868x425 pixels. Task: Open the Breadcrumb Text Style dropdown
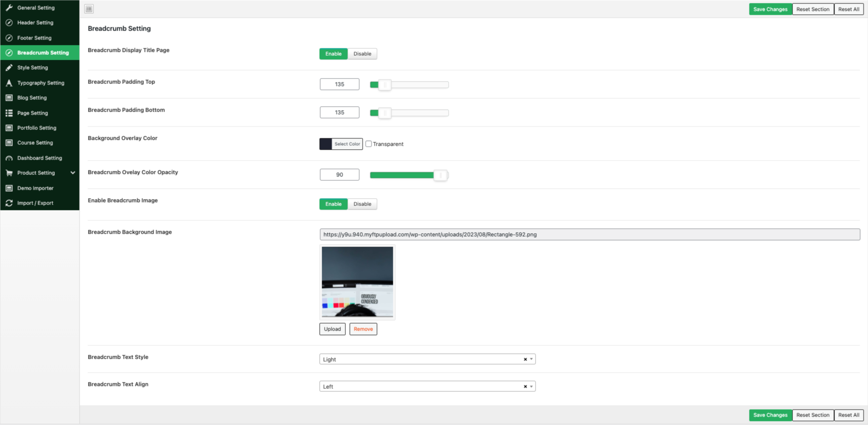pyautogui.click(x=427, y=359)
